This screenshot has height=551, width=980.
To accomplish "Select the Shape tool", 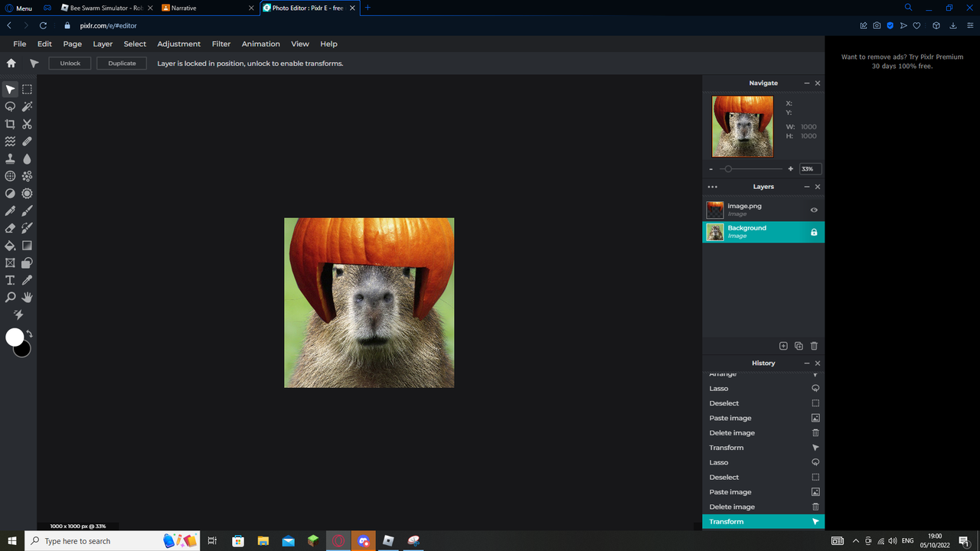I will (x=27, y=263).
